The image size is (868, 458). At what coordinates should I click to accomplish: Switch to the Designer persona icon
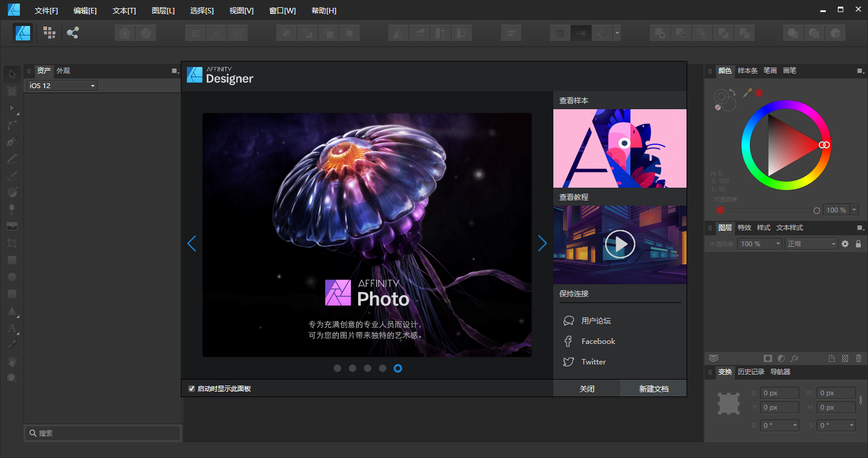coord(24,33)
